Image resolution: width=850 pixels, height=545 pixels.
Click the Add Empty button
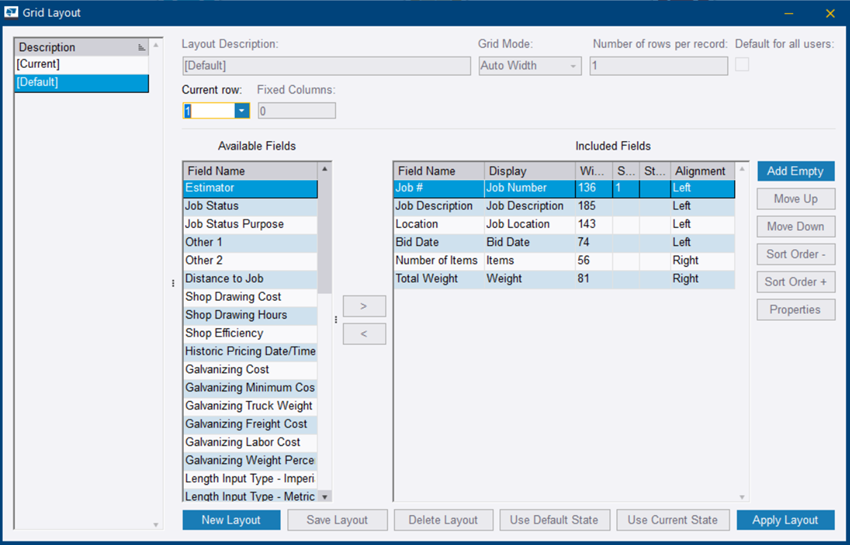[x=795, y=171]
